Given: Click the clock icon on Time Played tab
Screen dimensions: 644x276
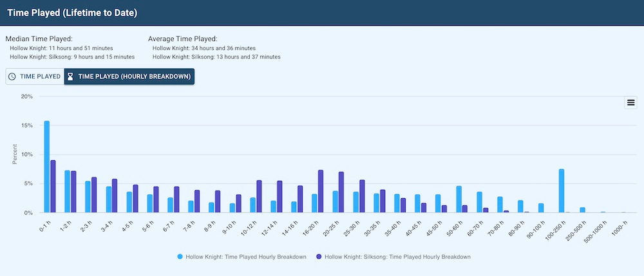Looking at the screenshot, I should point(12,77).
